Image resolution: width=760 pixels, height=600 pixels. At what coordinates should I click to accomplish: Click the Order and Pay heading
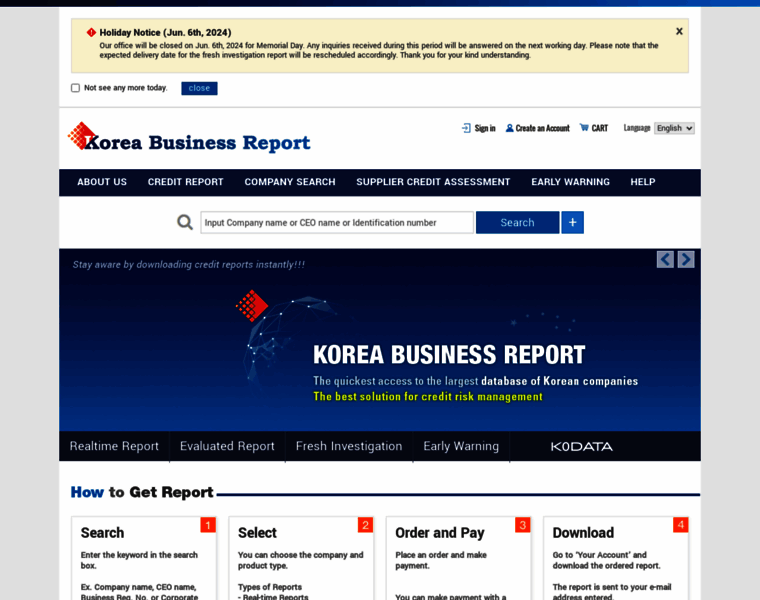click(x=440, y=533)
